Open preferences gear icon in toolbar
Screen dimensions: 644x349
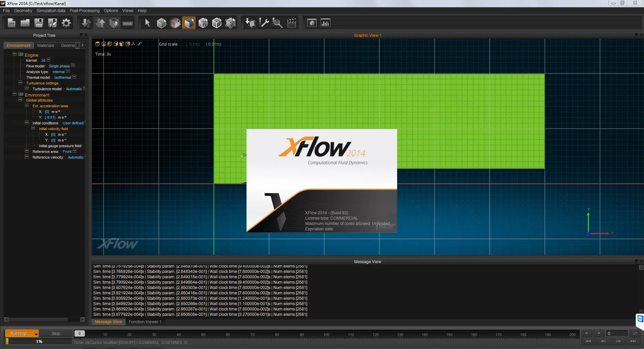66,23
